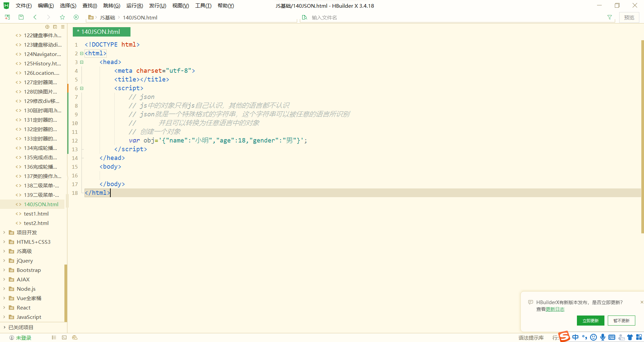Open the 更新日志 changelog link

[x=555, y=309]
